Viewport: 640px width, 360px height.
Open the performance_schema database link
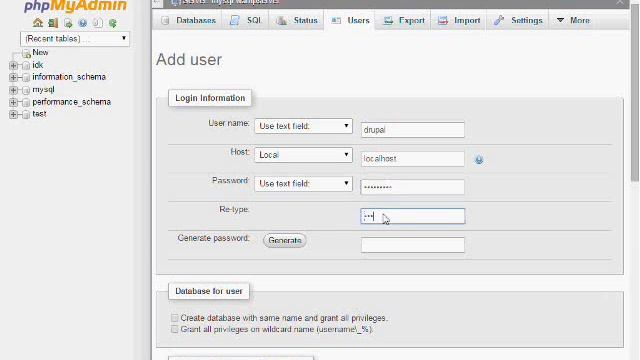(x=71, y=102)
